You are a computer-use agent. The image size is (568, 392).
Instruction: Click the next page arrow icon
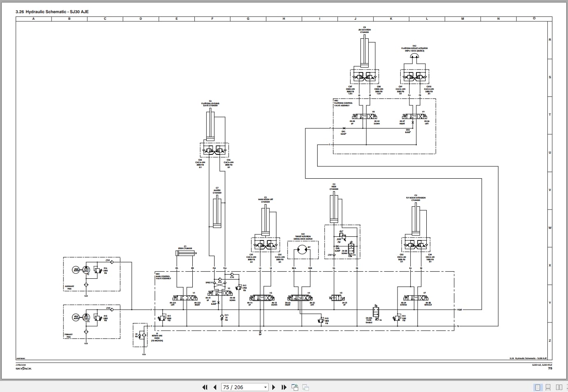[273, 387]
